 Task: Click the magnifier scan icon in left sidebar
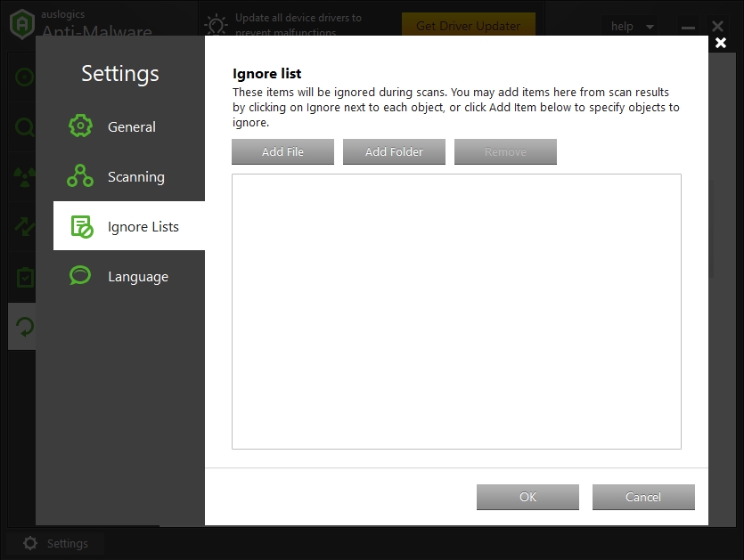point(23,127)
